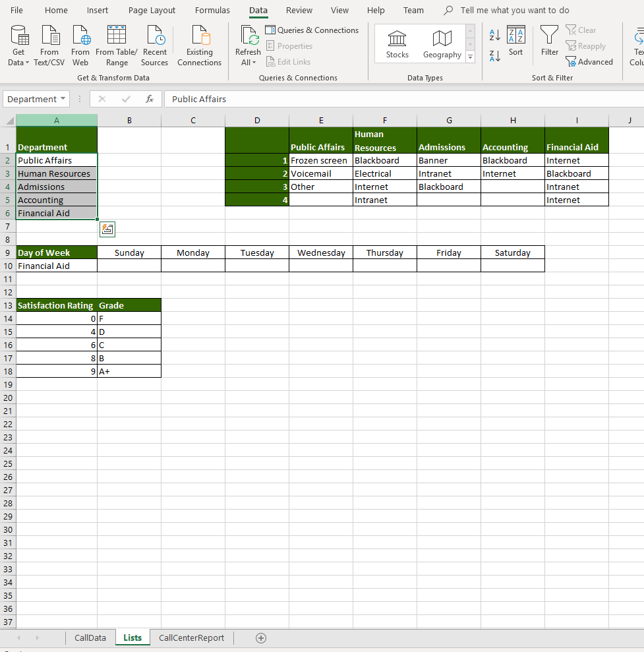Confirm entry with formula bar checkmark
The image size is (644, 652).
pos(126,99)
